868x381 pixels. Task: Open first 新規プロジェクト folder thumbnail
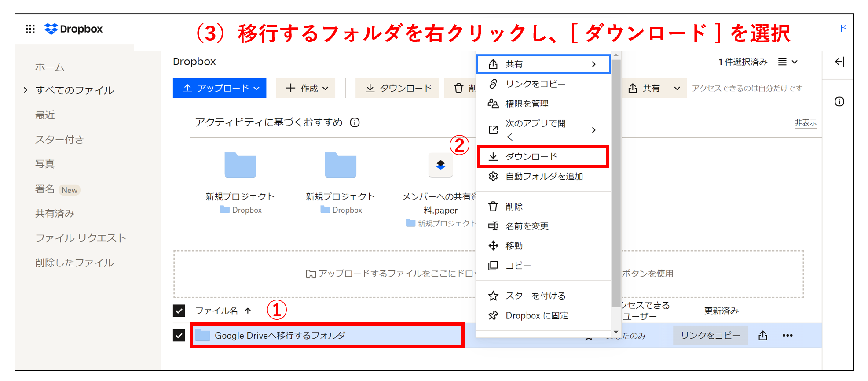pos(240,165)
